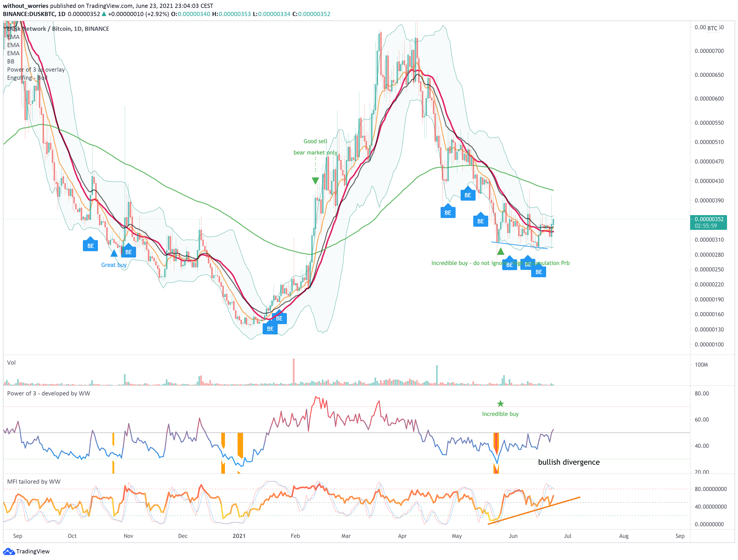Screen dimensions: 738x560
Task: Click the 'Great buy' blue annotation label
Action: coord(114,265)
